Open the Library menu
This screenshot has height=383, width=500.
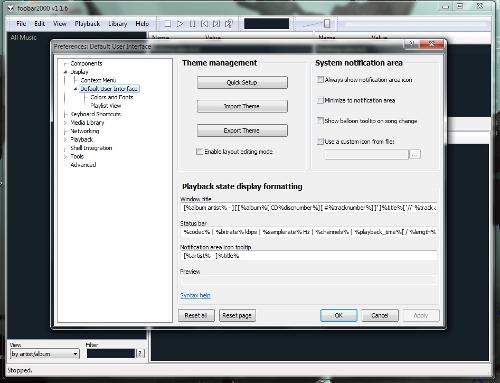[118, 24]
